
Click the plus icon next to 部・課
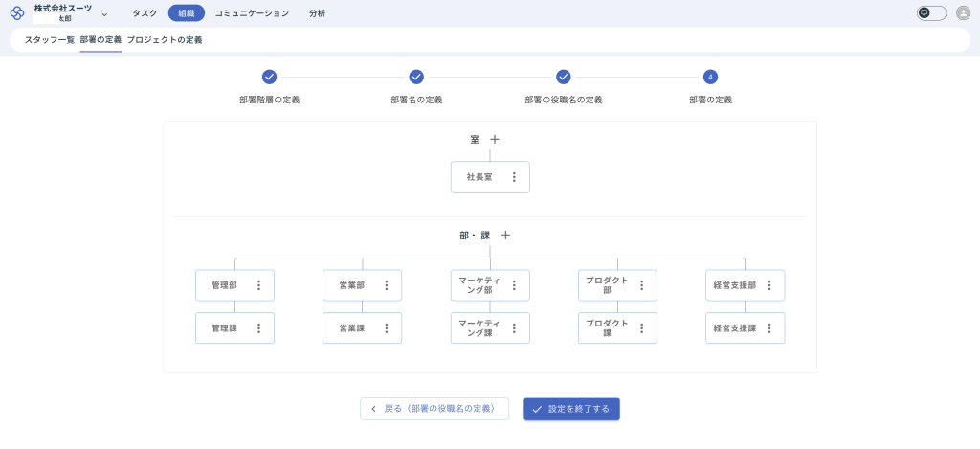point(506,235)
